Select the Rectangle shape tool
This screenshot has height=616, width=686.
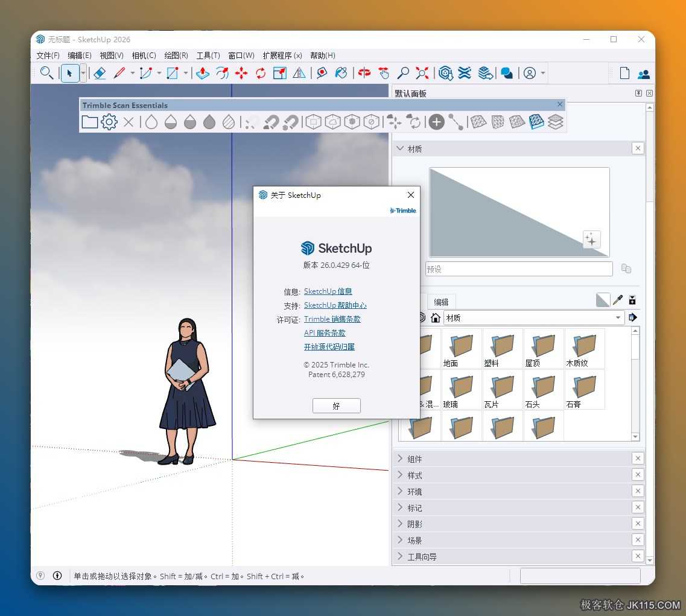coord(173,73)
